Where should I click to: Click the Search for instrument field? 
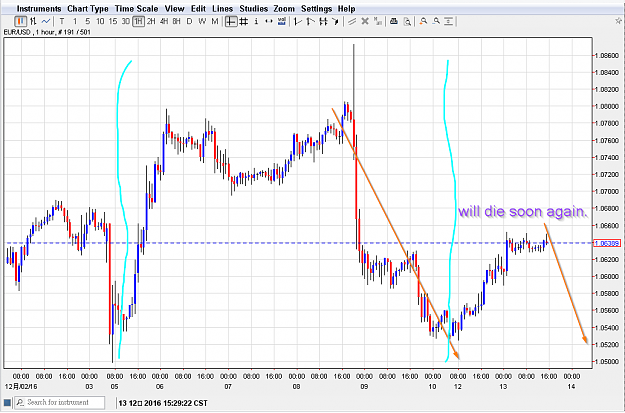(60, 403)
